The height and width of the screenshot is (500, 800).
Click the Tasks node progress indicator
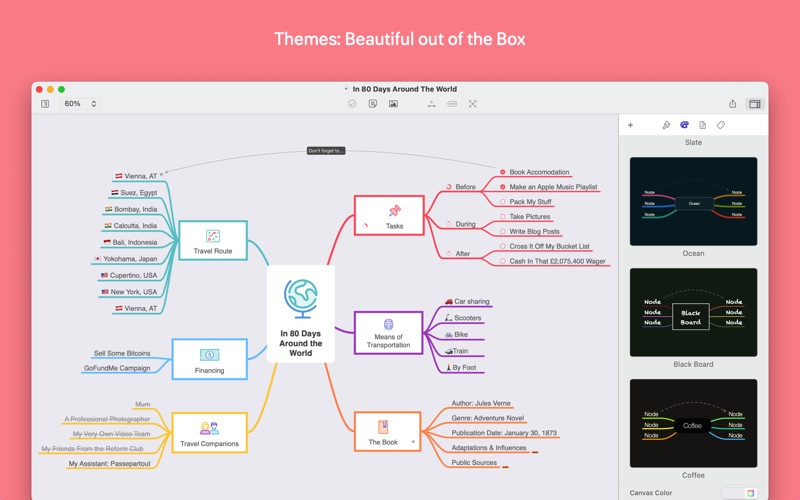point(365,226)
